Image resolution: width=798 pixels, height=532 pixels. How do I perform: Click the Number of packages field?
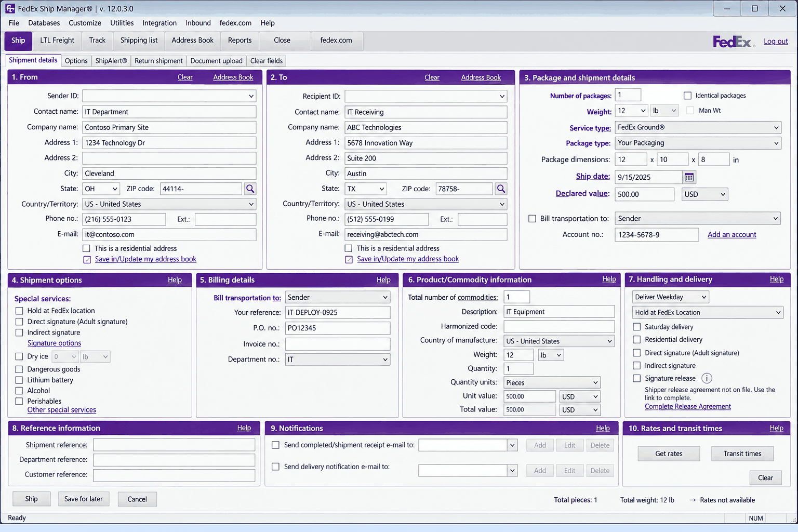pyautogui.click(x=628, y=95)
